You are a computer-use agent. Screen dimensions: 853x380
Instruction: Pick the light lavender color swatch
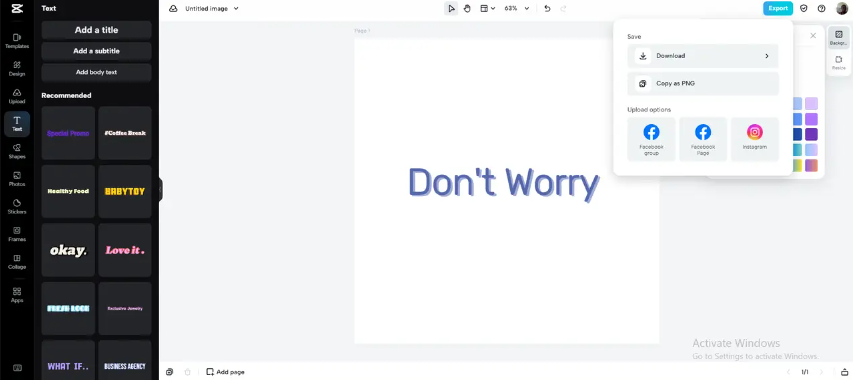pos(811,103)
